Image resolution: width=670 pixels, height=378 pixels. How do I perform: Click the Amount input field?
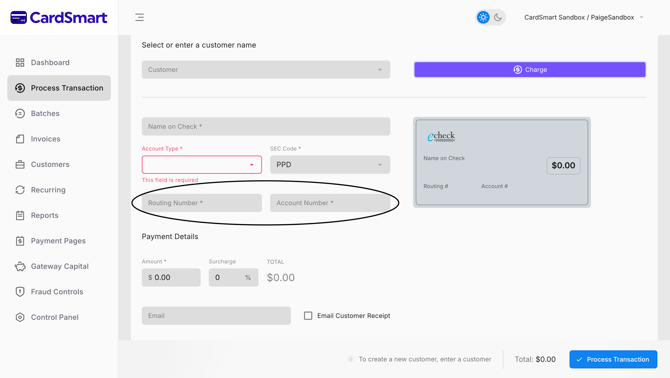pos(171,277)
